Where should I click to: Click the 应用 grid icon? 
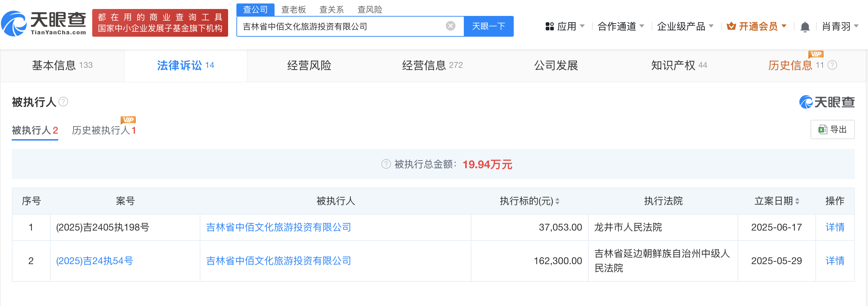click(549, 27)
